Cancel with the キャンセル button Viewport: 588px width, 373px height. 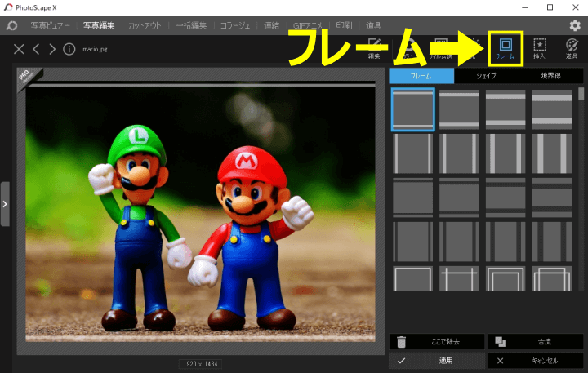536,361
